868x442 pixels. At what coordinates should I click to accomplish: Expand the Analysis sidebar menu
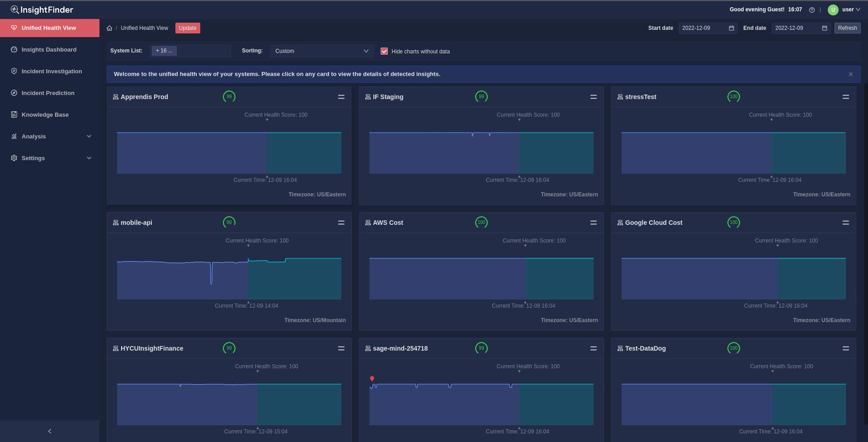pos(50,136)
